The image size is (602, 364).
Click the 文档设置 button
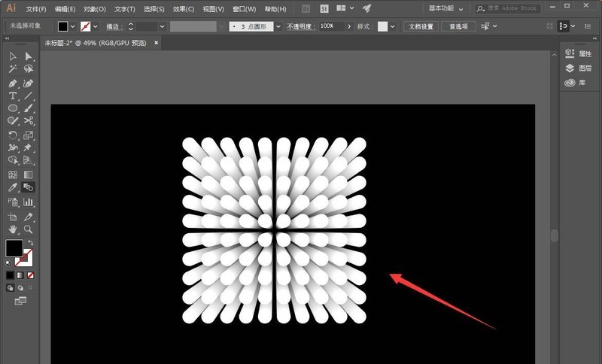pyautogui.click(x=421, y=26)
